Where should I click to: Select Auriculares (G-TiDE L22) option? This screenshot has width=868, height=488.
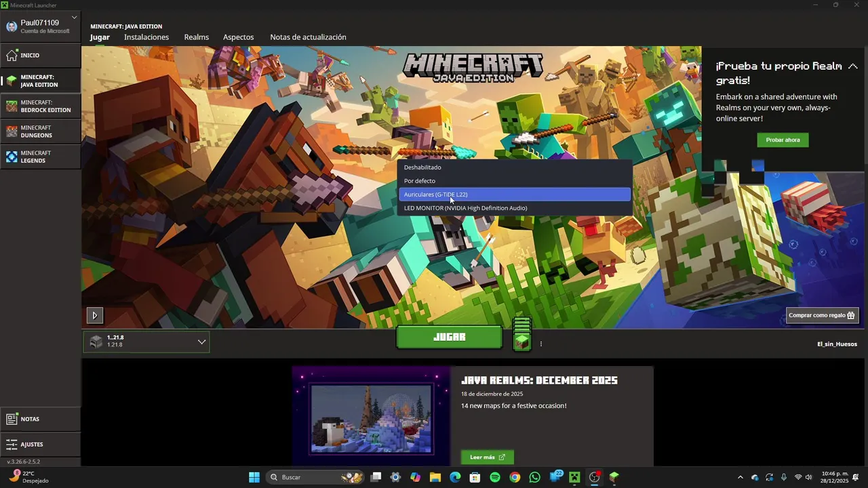coord(515,195)
